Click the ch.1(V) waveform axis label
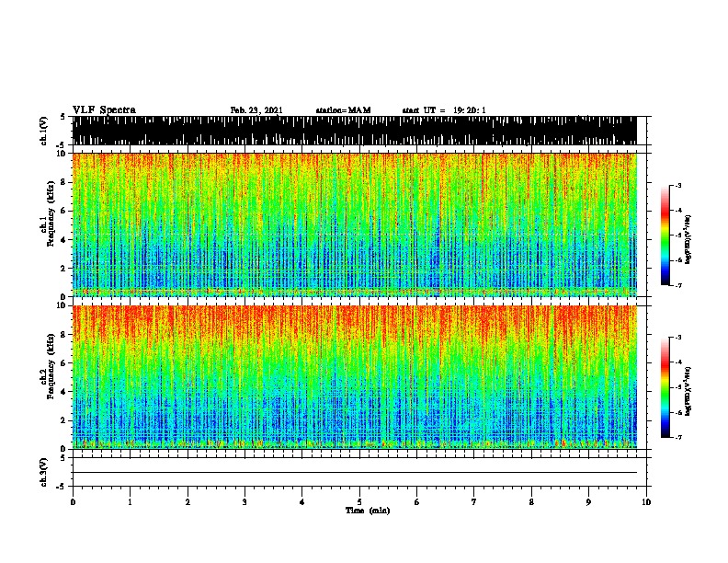The width and height of the screenshot is (728, 563). (44, 131)
